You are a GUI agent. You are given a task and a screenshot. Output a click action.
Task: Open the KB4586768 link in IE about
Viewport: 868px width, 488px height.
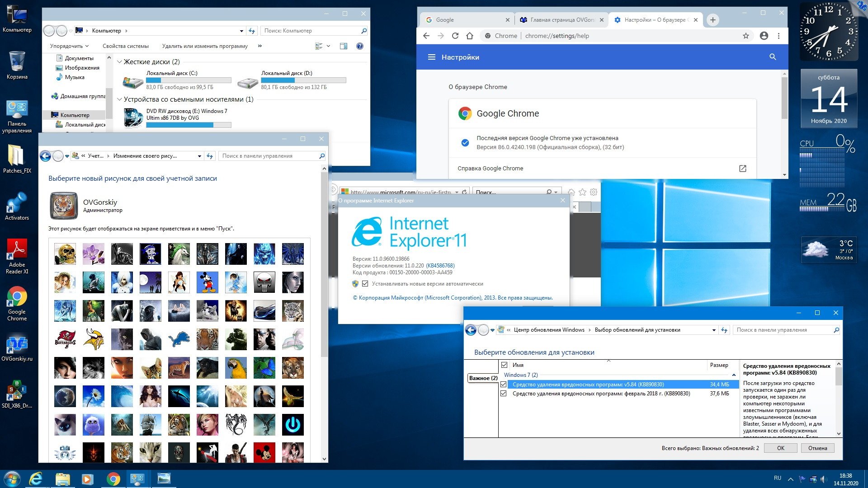[x=440, y=266]
